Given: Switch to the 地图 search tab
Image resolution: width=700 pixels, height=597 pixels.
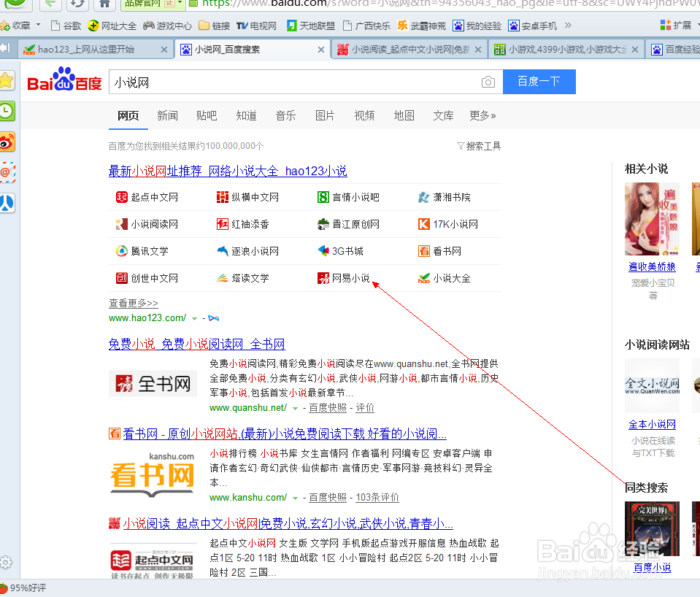Looking at the screenshot, I should [x=404, y=115].
